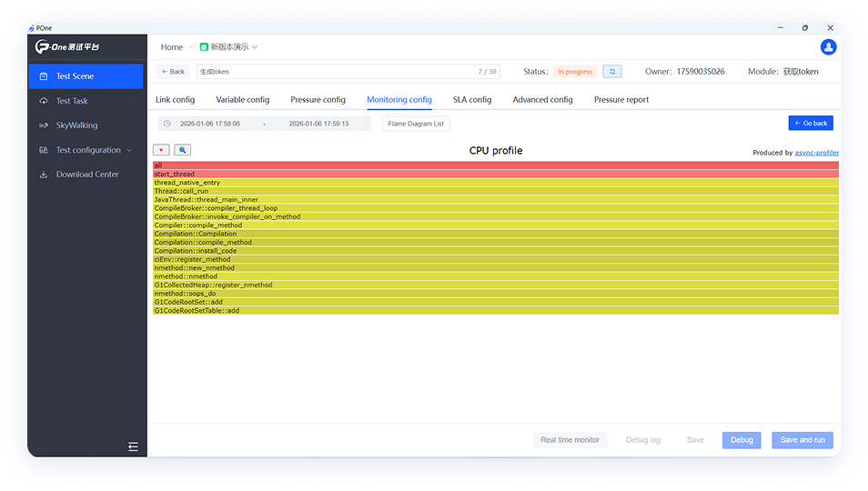Switch to the Pressure config tab
The width and height of the screenshot is (868, 491).
pyautogui.click(x=318, y=100)
